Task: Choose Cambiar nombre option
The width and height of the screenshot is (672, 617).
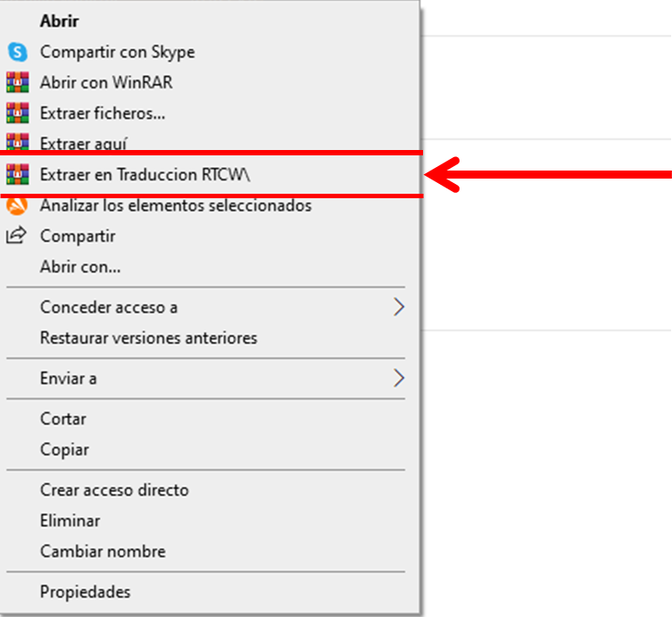Action: [103, 552]
